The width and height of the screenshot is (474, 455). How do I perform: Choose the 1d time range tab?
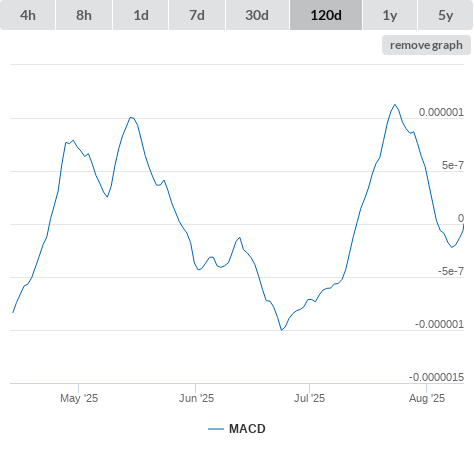[x=141, y=15]
